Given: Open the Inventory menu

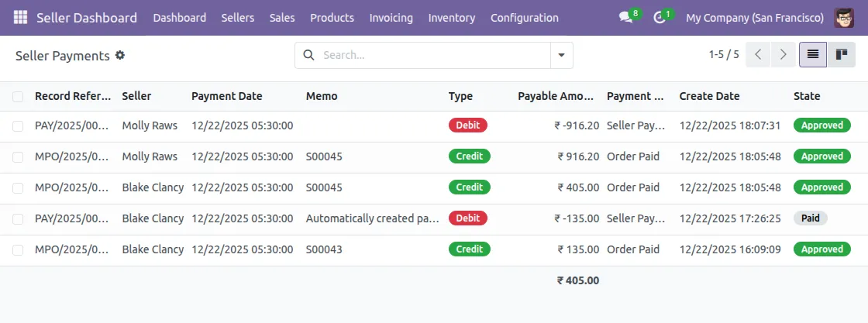Looking at the screenshot, I should pos(452,18).
